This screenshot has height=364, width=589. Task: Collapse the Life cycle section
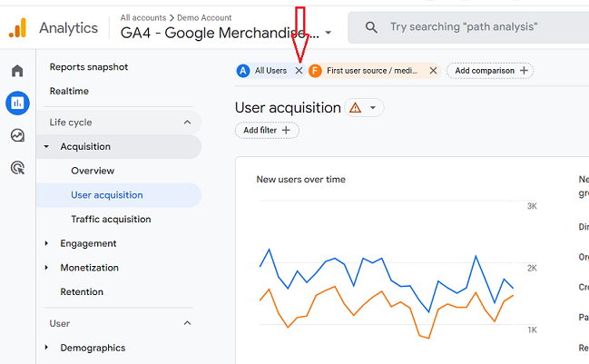coord(187,122)
